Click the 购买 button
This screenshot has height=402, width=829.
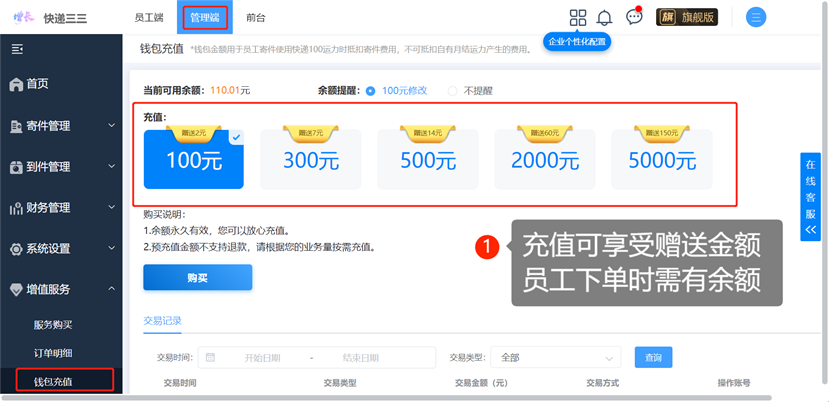[198, 278]
